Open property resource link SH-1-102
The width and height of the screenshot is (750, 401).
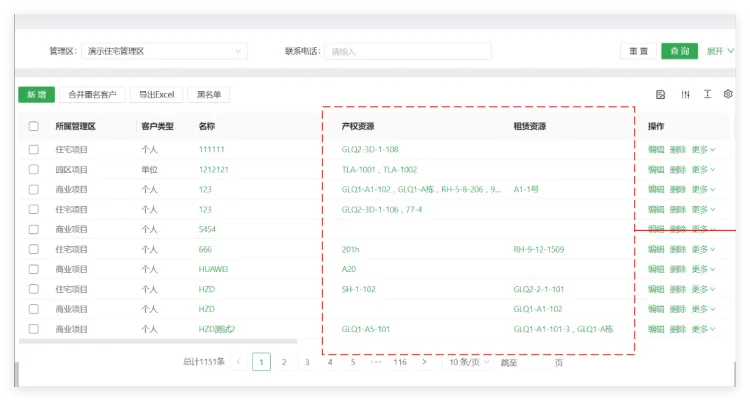[358, 289]
